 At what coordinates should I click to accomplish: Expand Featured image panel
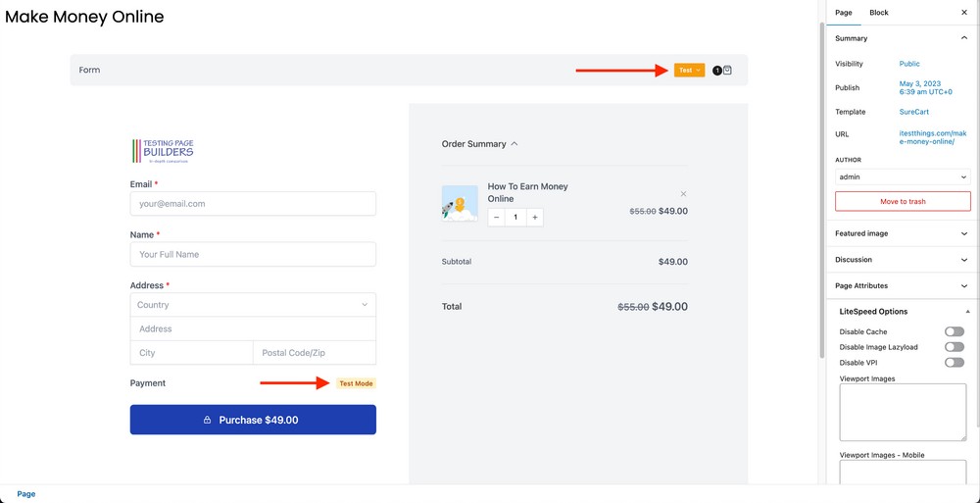(x=903, y=233)
